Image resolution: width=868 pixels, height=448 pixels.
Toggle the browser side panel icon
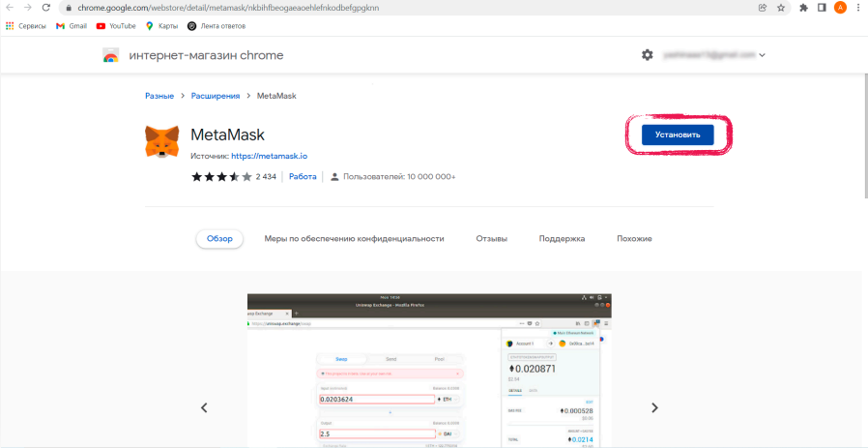(822, 8)
